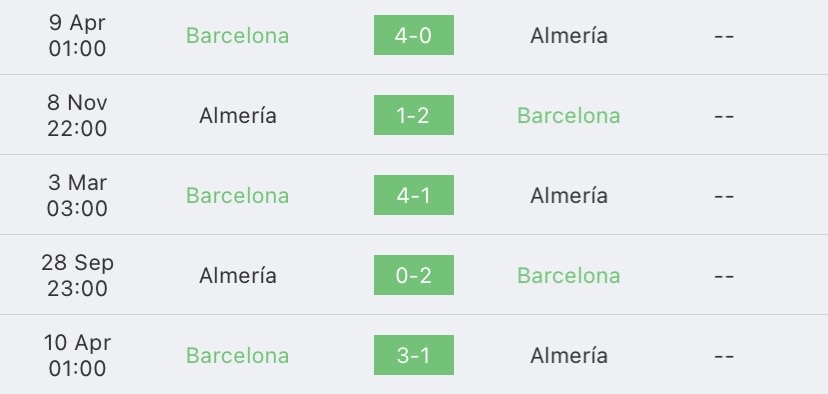
Task: Open the 0-2 score badge
Action: point(413,275)
